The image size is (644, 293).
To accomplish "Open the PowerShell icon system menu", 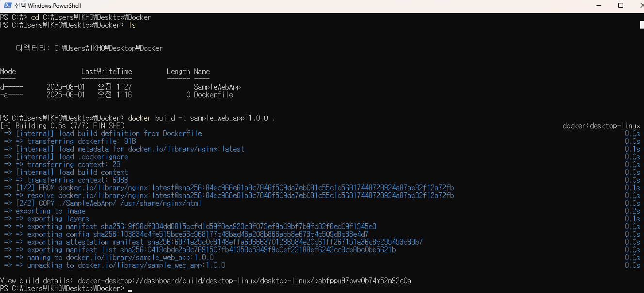I will pyautogui.click(x=7, y=6).
